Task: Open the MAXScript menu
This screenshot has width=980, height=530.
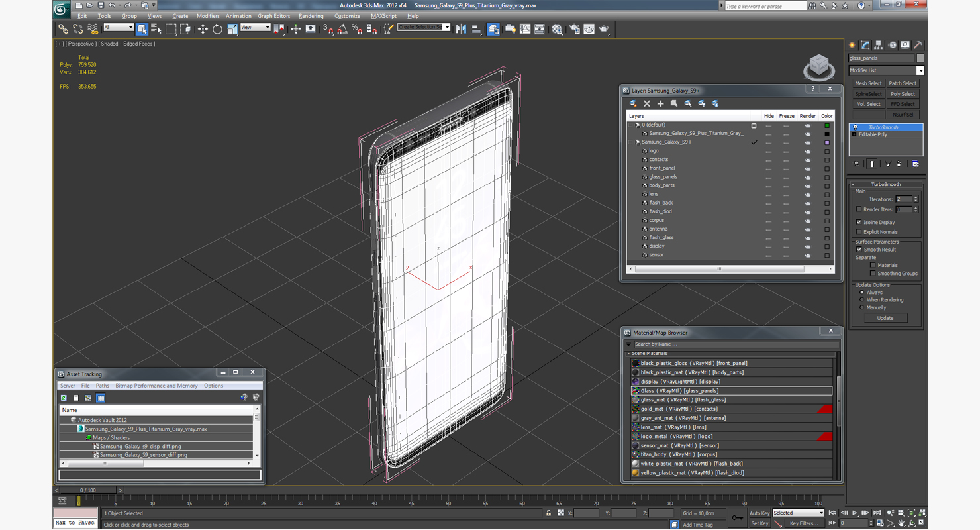Action: pos(383,16)
